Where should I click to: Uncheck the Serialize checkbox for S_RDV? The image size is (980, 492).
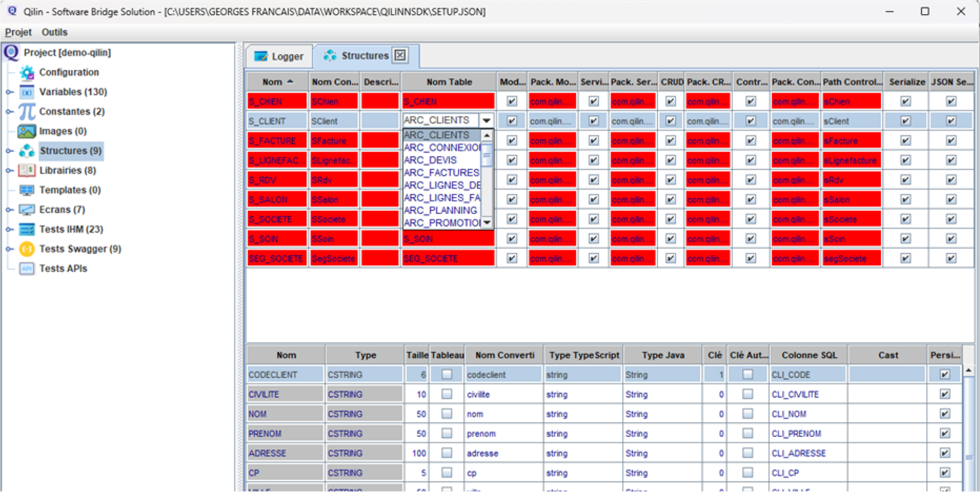[906, 180]
